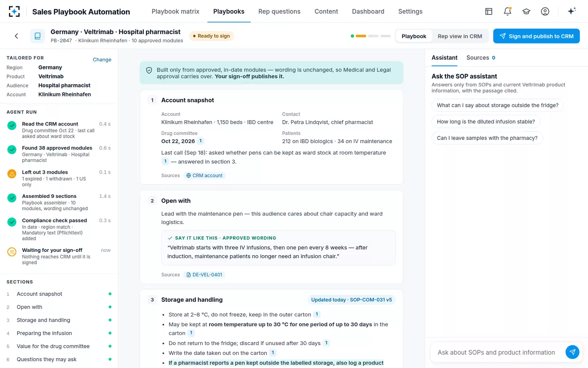Click the shield icon in the approval banner
The height and width of the screenshot is (368, 588).
149,70
